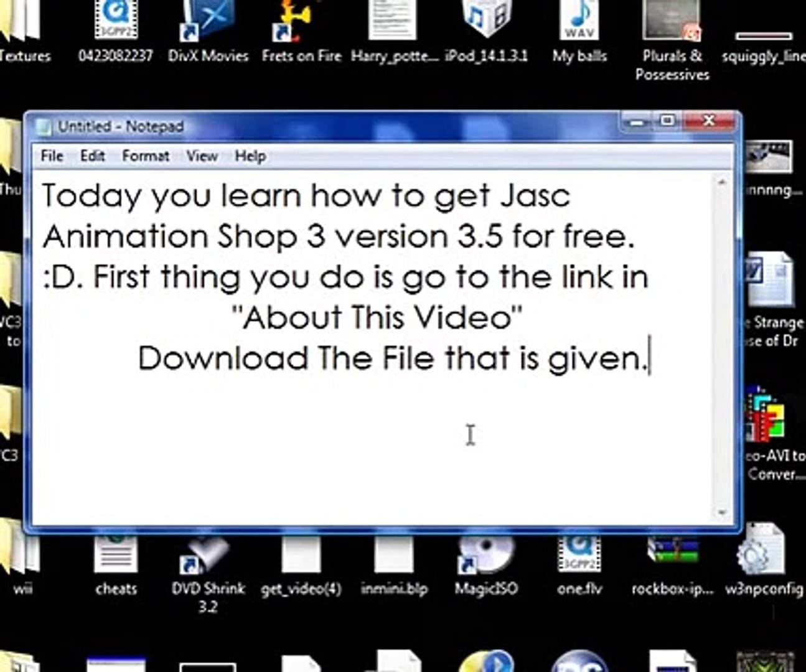Minimize the Untitled - Notepad window
The width and height of the screenshot is (806, 672).
click(636, 121)
